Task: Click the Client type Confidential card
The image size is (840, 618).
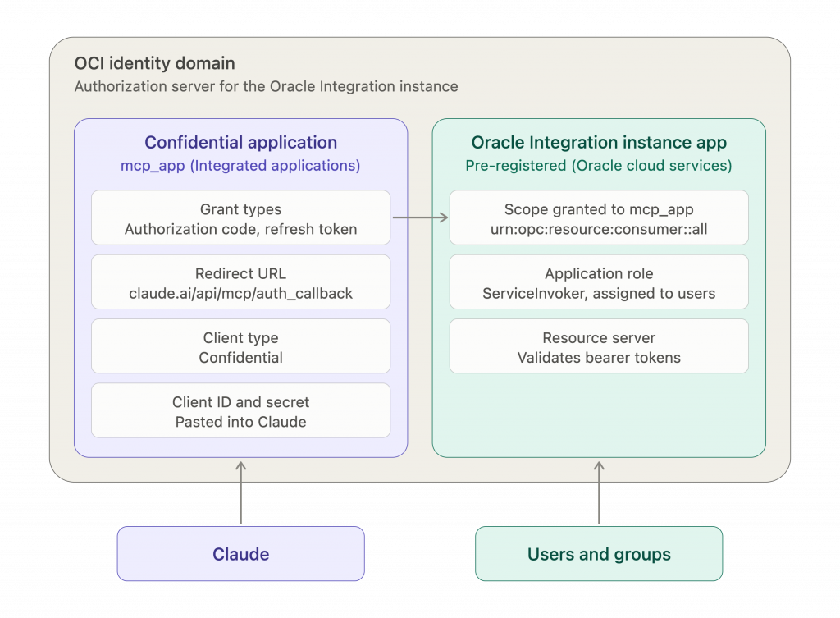Action: click(x=240, y=347)
